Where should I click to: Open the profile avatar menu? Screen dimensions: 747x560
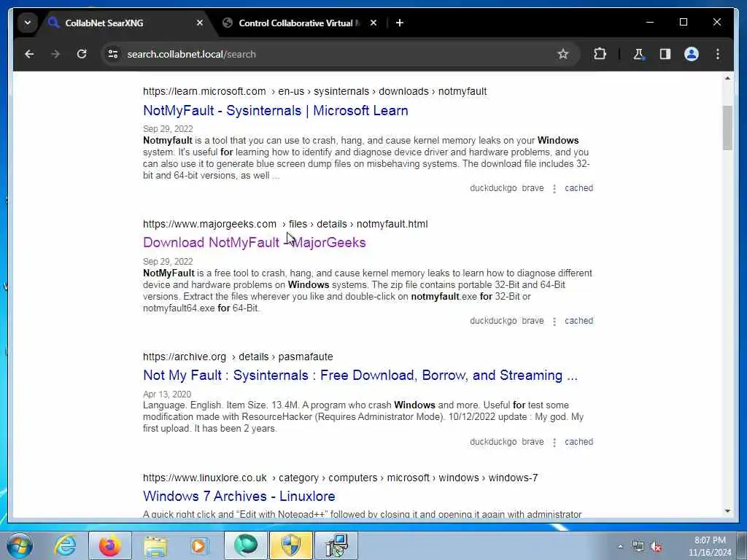click(x=692, y=54)
